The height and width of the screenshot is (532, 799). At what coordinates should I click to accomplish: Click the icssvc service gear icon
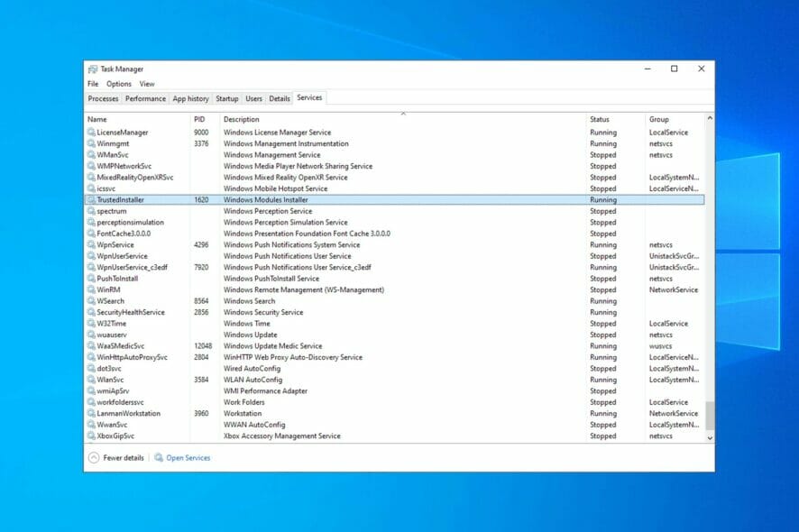click(91, 188)
